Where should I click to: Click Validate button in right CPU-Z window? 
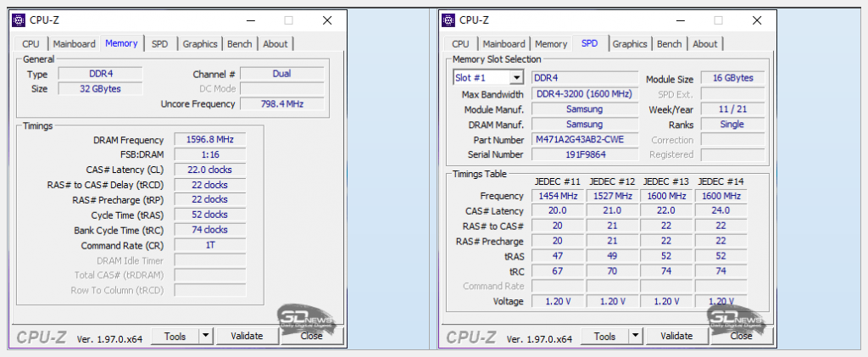pos(676,336)
